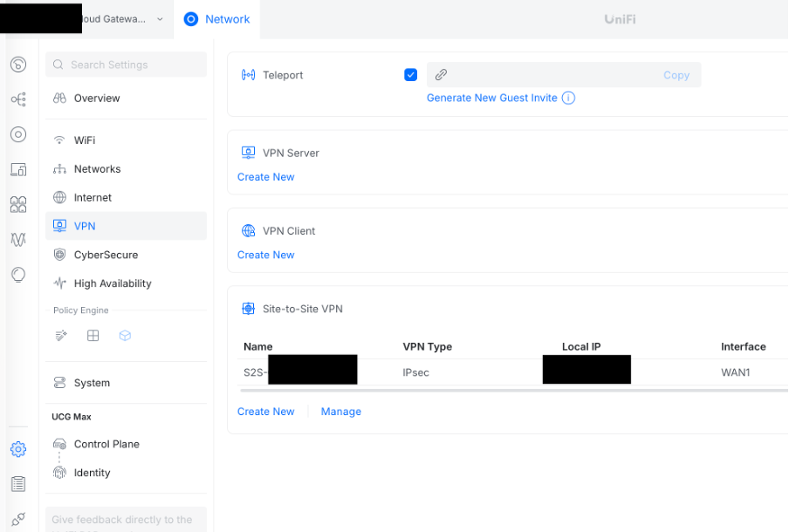Open Networks settings
The height and width of the screenshot is (532, 789).
(x=126, y=169)
